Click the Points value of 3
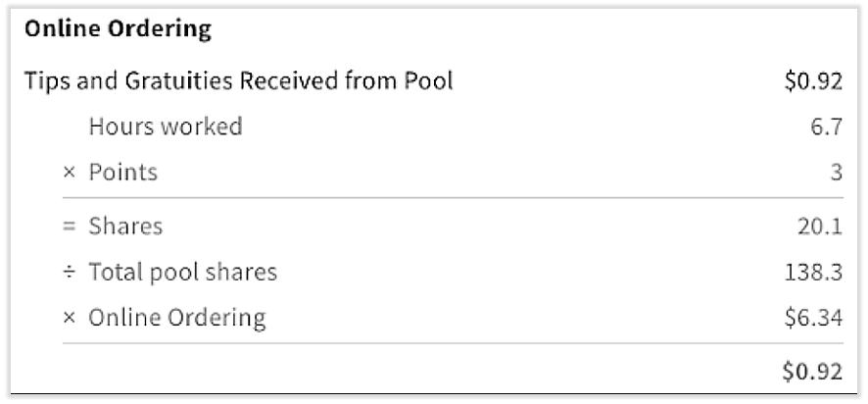Screen dimensions: 868x404 pos(836,174)
